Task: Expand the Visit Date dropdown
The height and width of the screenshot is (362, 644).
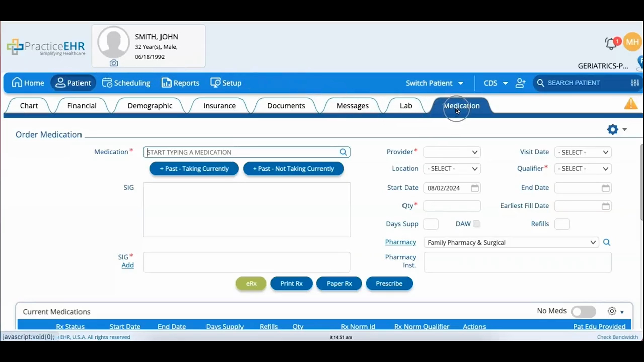Action: pyautogui.click(x=583, y=152)
